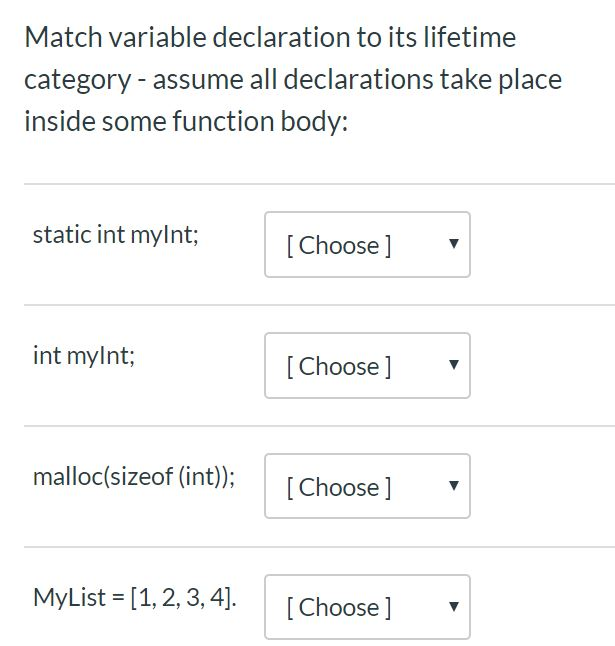
Task: Open the dropdown for static int myInt
Action: (367, 244)
